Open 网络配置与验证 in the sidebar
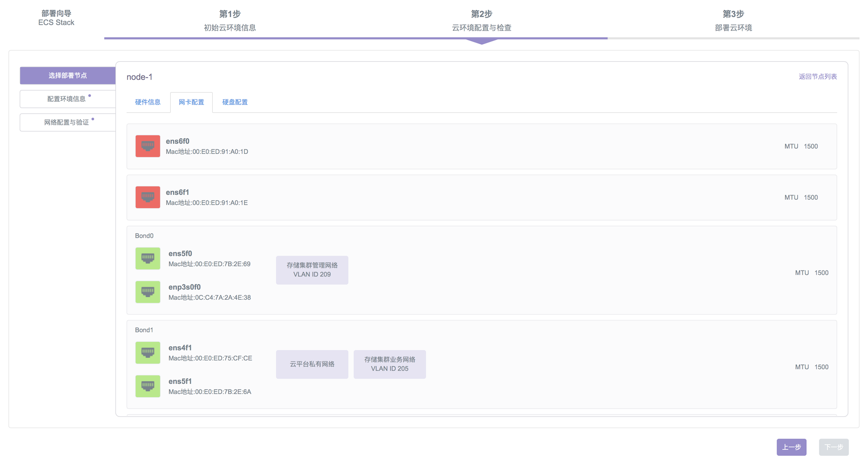The width and height of the screenshot is (868, 468). [67, 122]
